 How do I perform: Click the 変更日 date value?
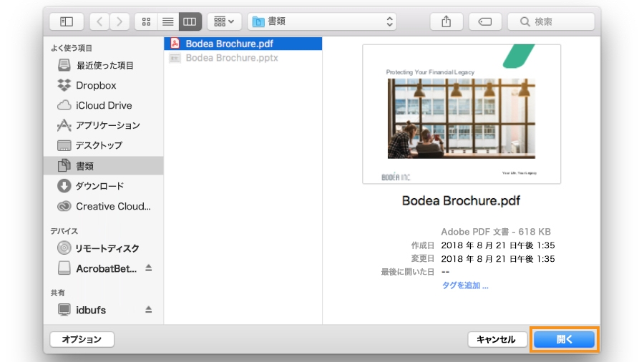coord(498,259)
